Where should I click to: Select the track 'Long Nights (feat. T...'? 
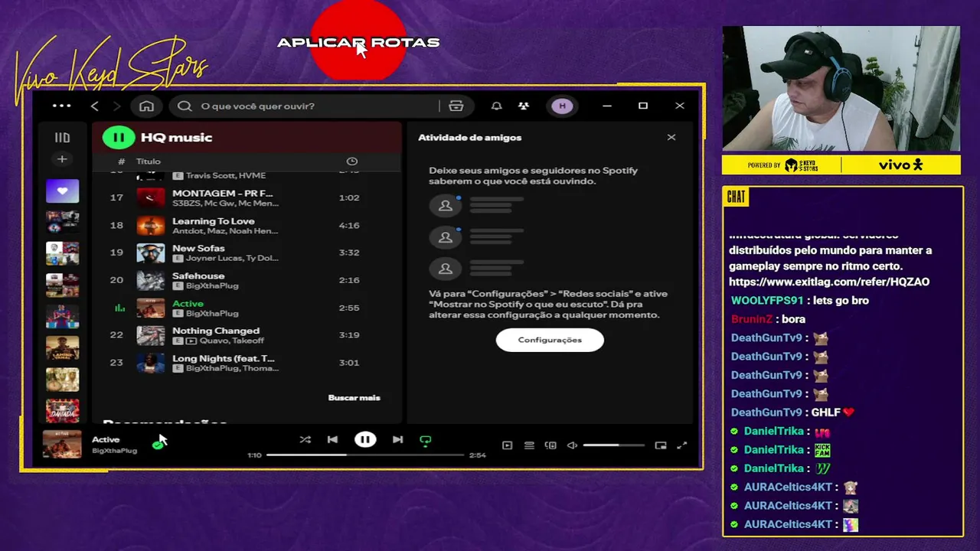247,363
